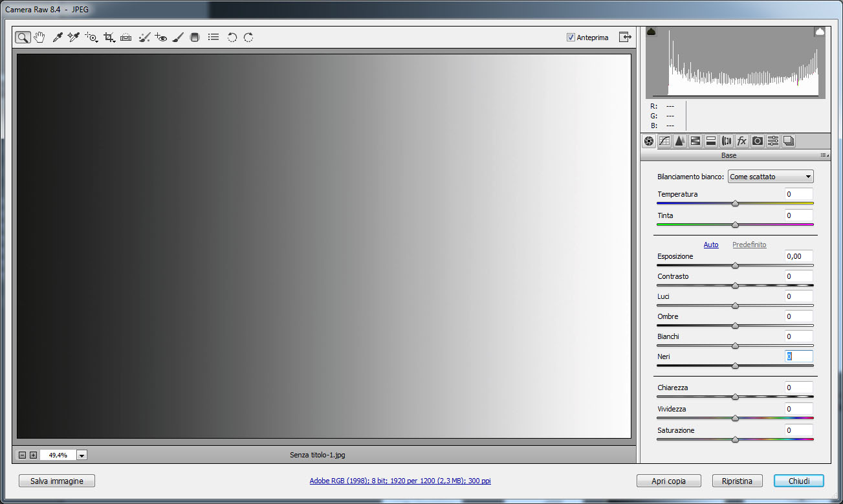The image size is (843, 504).
Task: Select the White Balance eyedropper tool
Action: pyautogui.click(x=57, y=38)
